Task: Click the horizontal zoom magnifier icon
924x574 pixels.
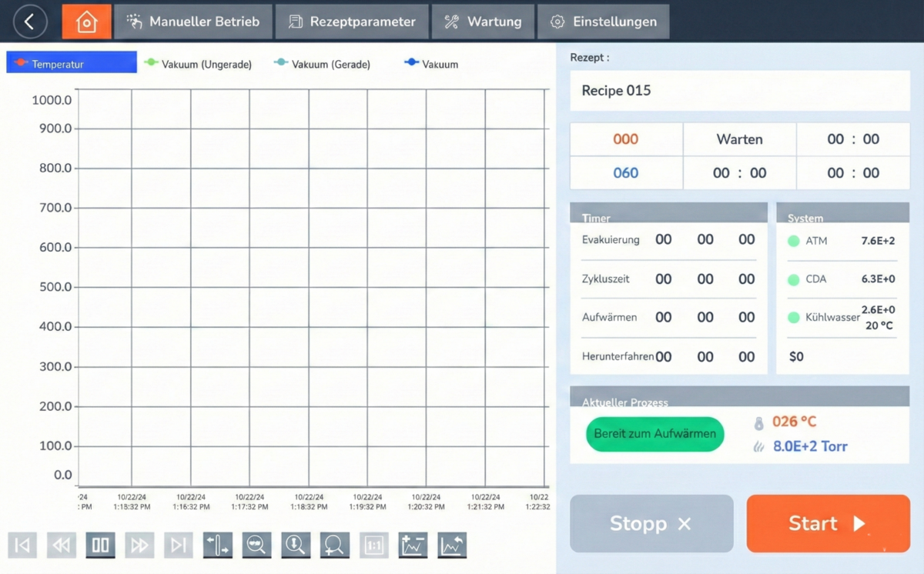Action: point(257,546)
